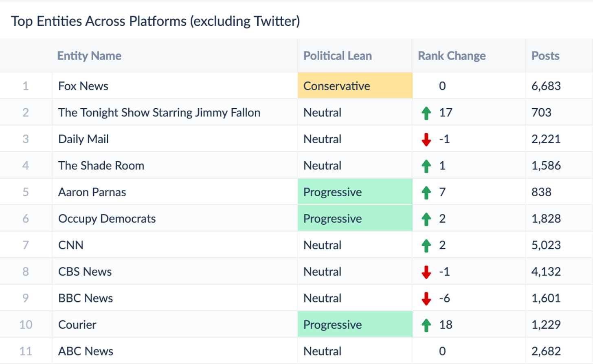Click the red down arrow for Daily Mail
Screen dimensions: 593x364
426,139
